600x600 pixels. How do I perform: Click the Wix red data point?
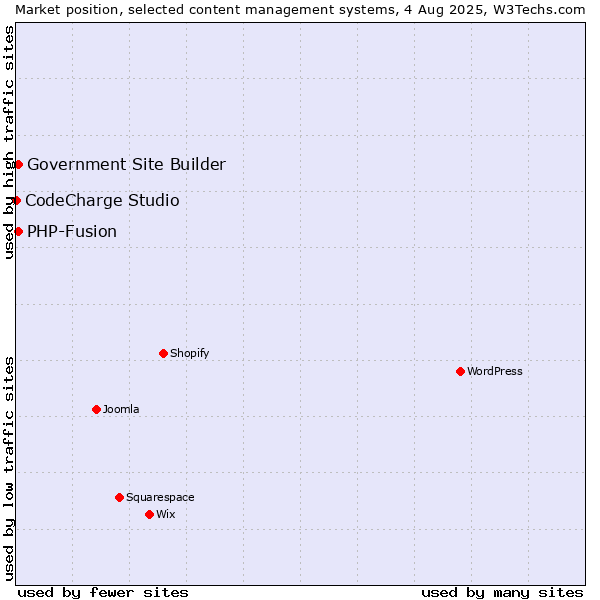[x=150, y=514]
